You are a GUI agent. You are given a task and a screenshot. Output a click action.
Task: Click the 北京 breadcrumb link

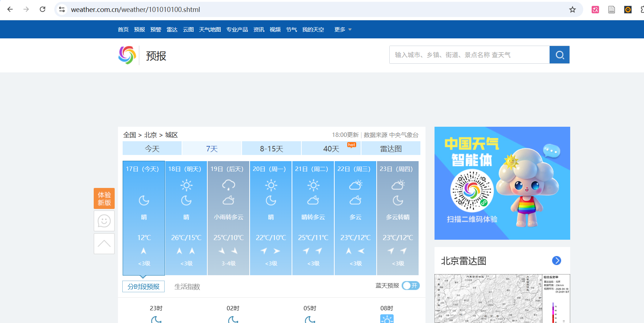click(151, 135)
